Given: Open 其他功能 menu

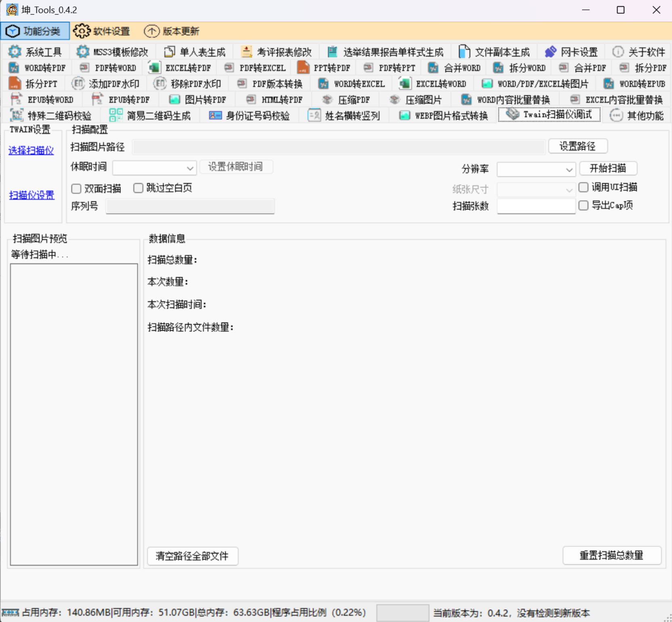Looking at the screenshot, I should click(x=636, y=116).
